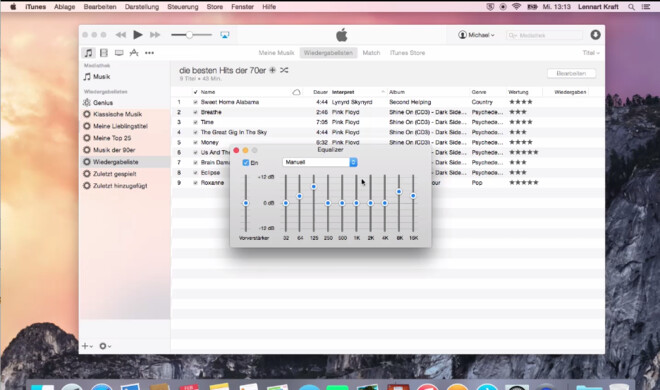Uncheck The Great Gig In The Sky checkbox

tap(195, 133)
